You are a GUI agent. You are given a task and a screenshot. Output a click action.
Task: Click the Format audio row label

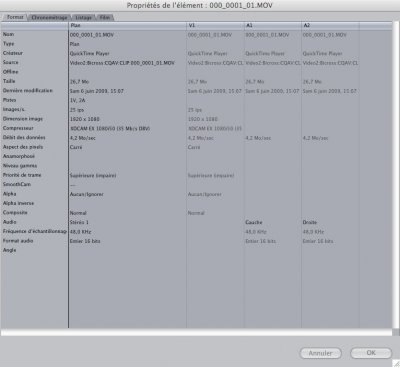[18, 240]
